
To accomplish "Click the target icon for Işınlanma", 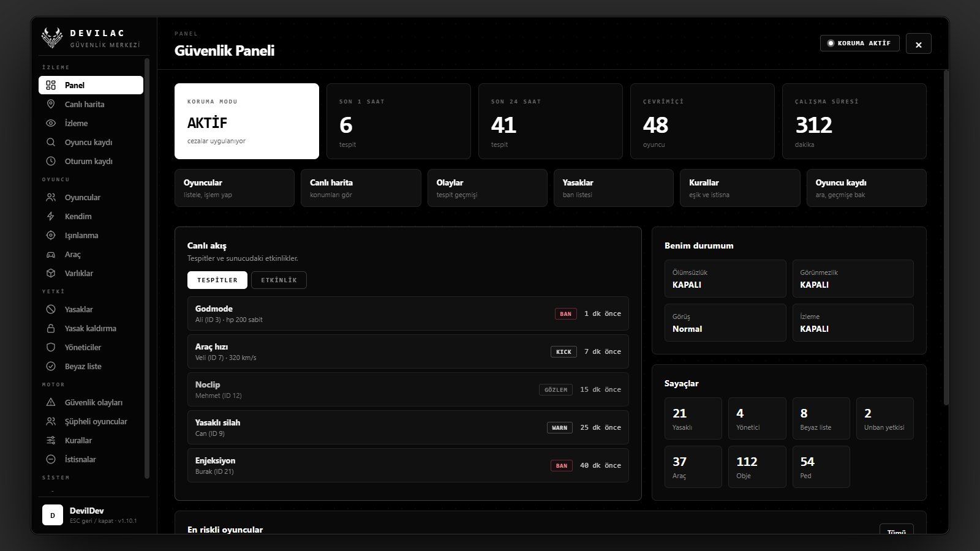I will click(x=51, y=235).
